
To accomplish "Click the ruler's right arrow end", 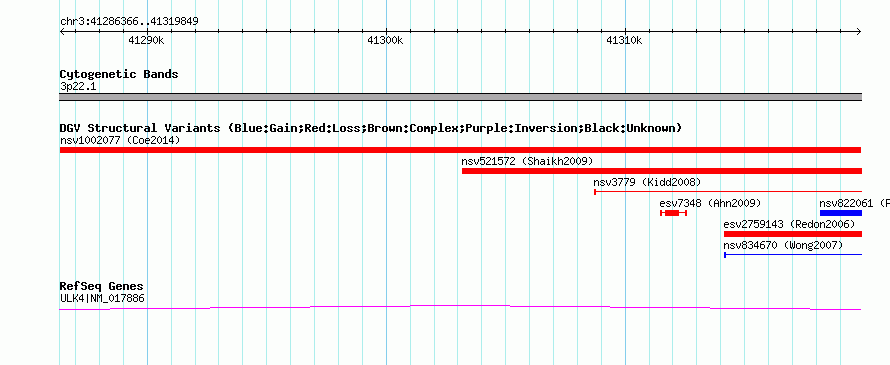I will (x=858, y=32).
